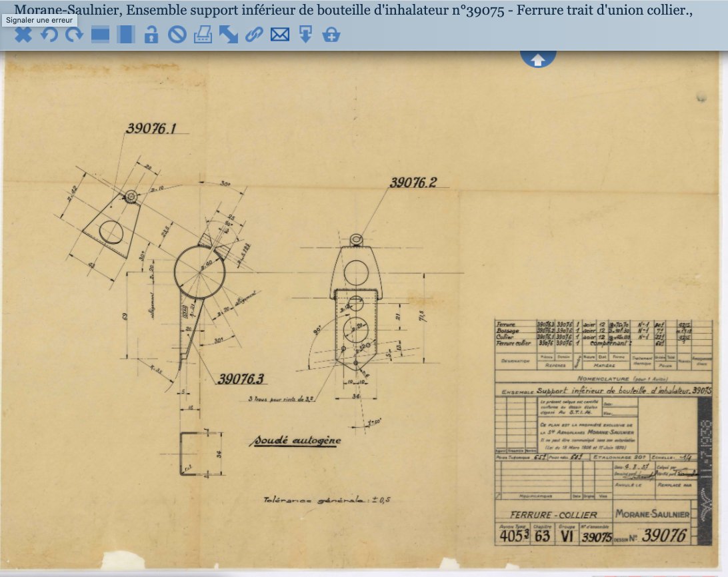
Task: Click the 'Soudé autogène' annotation
Action: (297, 440)
